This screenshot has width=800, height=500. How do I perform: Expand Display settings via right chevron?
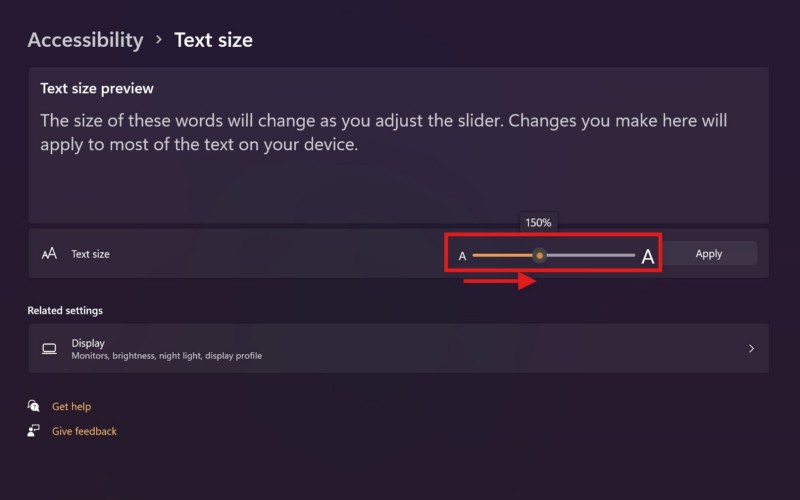coord(751,349)
